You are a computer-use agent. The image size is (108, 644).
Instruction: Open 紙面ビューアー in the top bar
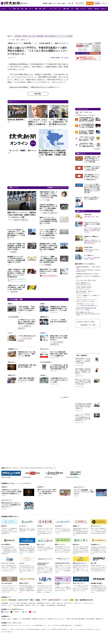(x=52, y=3)
